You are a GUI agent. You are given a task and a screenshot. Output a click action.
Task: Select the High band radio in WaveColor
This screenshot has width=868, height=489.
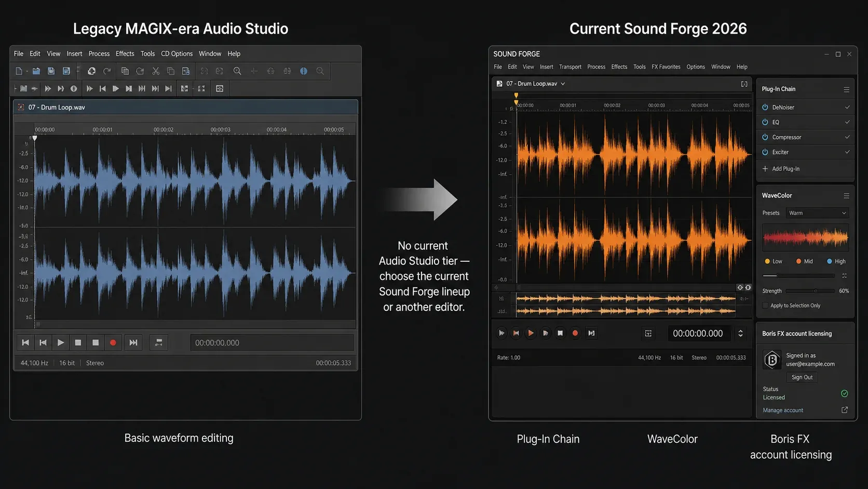830,261
